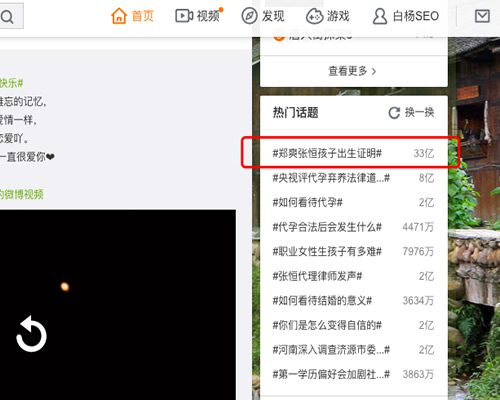Open 发现 compass icon
The width and height of the screenshot is (500, 400).
(249, 16)
